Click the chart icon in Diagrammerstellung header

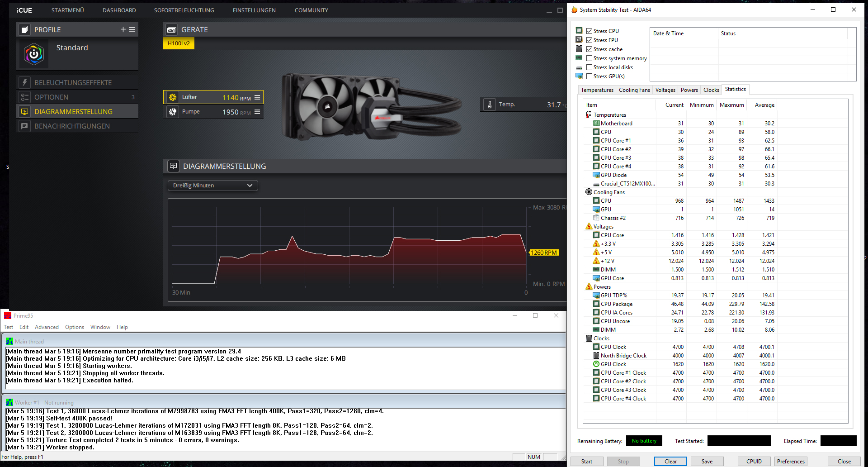(174, 166)
